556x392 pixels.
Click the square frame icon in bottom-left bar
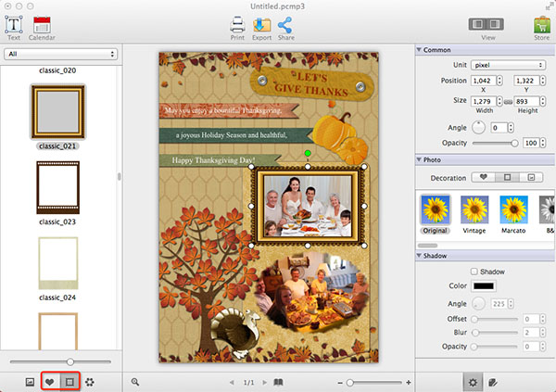(x=69, y=381)
